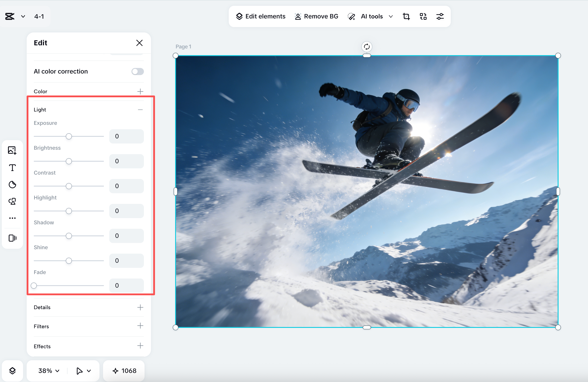Image resolution: width=588 pixels, height=382 pixels.
Task: Expand the Filters section
Action: (x=140, y=326)
